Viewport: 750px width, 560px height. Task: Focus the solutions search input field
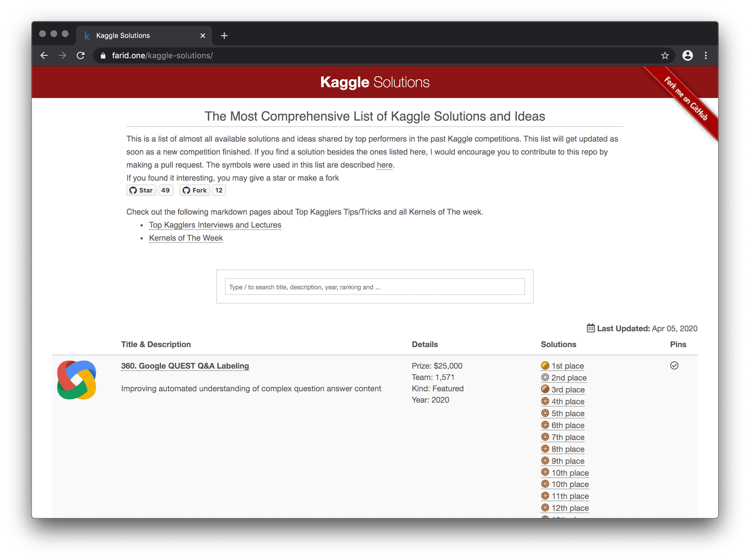375,287
